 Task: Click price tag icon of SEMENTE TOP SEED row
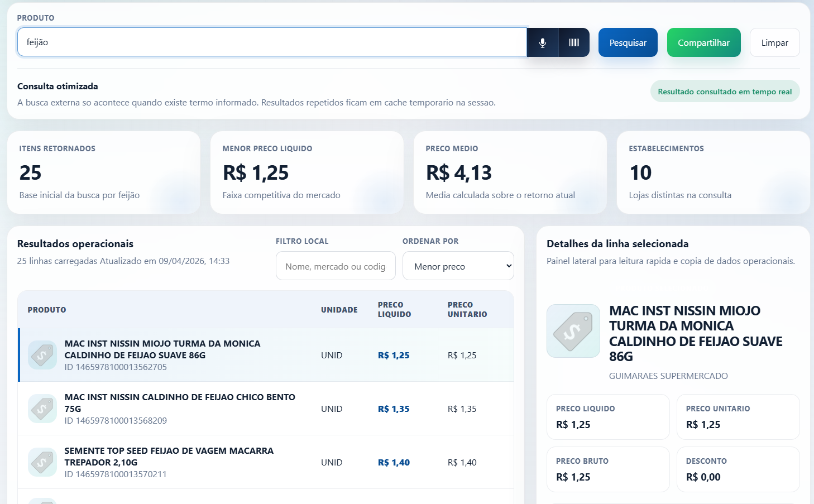pyautogui.click(x=42, y=462)
